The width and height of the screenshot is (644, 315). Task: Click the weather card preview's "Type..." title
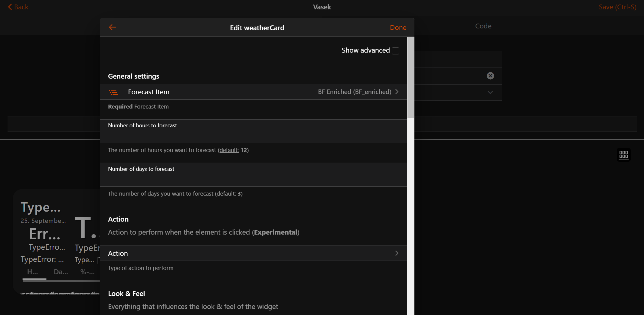tap(41, 207)
